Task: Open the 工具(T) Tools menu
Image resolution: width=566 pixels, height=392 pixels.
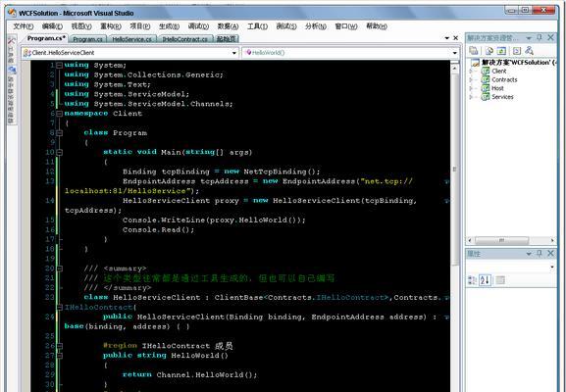Action: coord(257,26)
